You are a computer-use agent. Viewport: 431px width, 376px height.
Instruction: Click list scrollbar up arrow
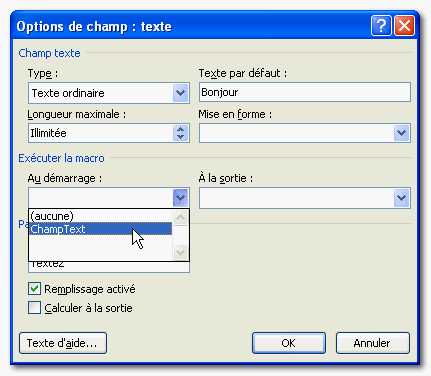(180, 218)
